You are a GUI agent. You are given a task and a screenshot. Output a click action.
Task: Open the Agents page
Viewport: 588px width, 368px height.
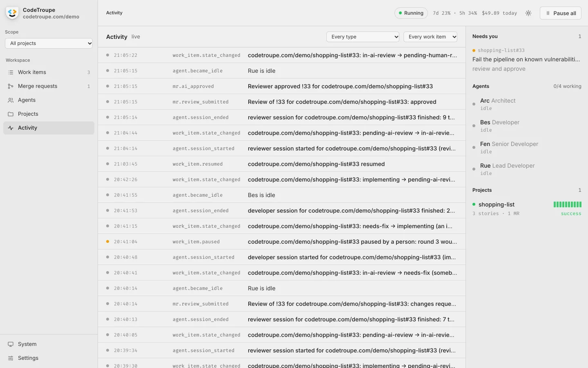(x=49, y=100)
